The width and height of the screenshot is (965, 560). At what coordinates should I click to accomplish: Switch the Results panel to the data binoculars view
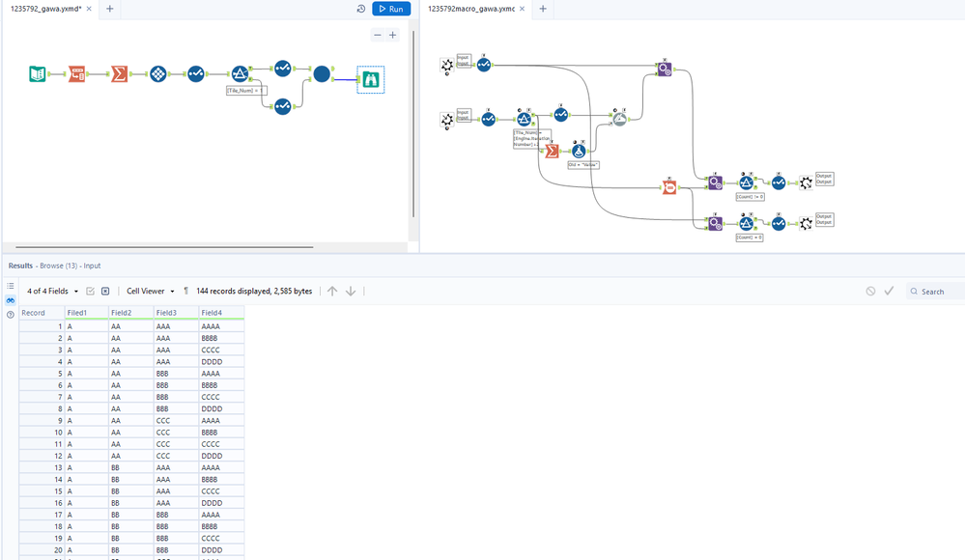(11, 300)
